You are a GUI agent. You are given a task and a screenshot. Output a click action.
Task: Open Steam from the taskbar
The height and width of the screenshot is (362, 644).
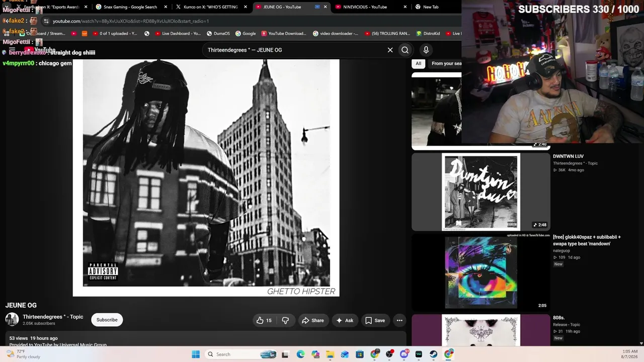pos(434,354)
